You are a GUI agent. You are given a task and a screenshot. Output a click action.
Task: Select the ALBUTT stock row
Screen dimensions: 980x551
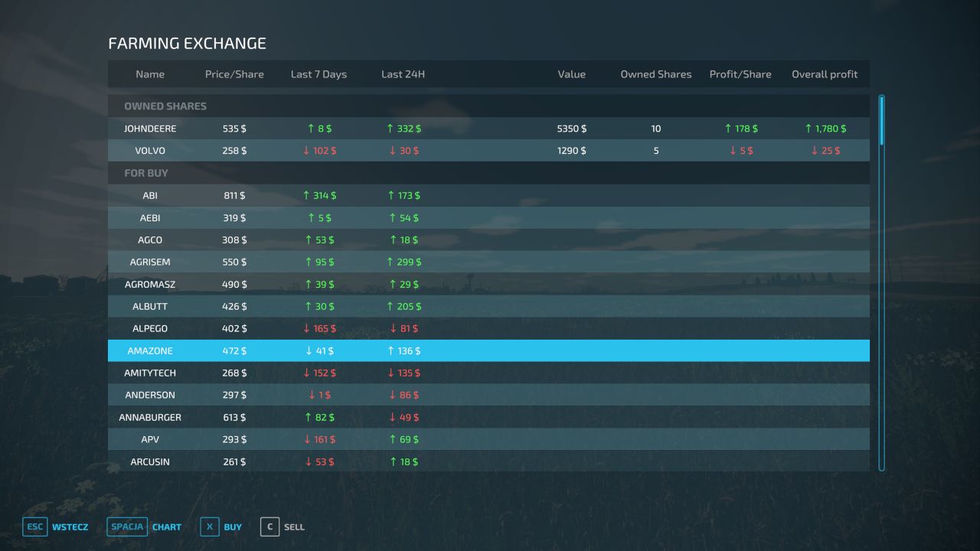(x=488, y=306)
